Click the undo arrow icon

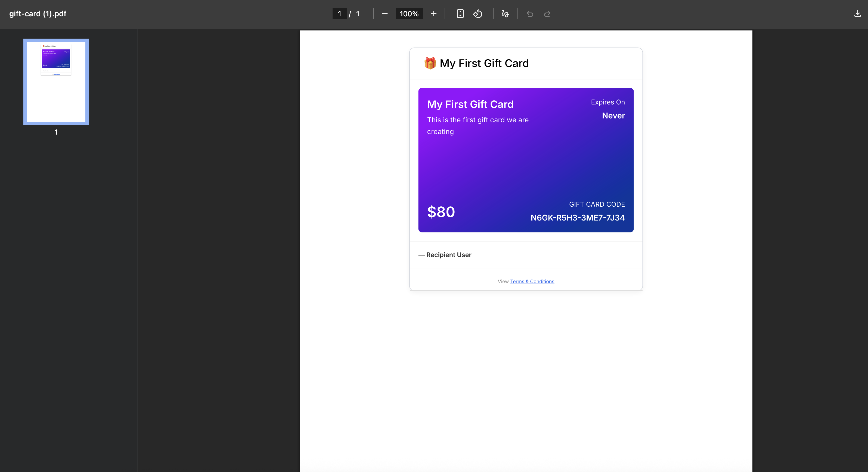pos(530,14)
